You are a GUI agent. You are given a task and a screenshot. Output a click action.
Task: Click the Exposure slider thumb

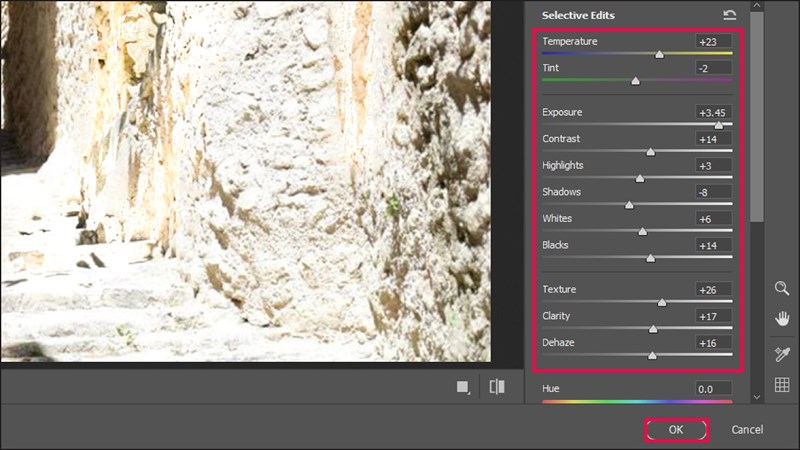click(718, 126)
